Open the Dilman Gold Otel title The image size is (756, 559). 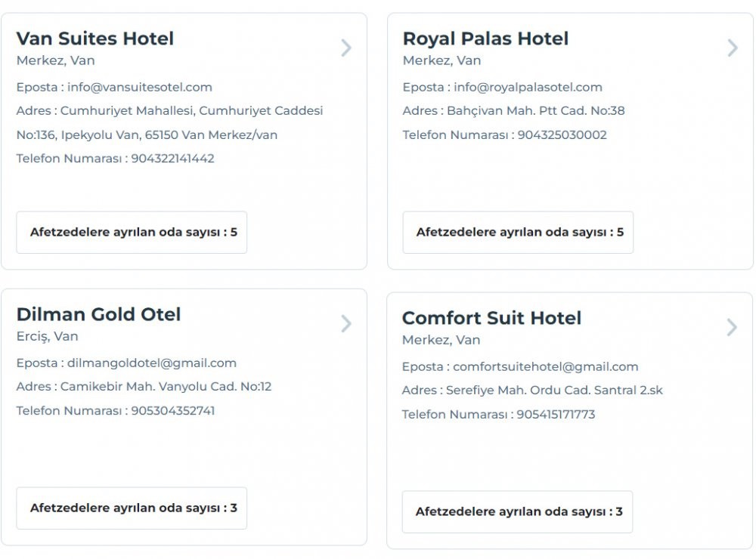point(99,314)
